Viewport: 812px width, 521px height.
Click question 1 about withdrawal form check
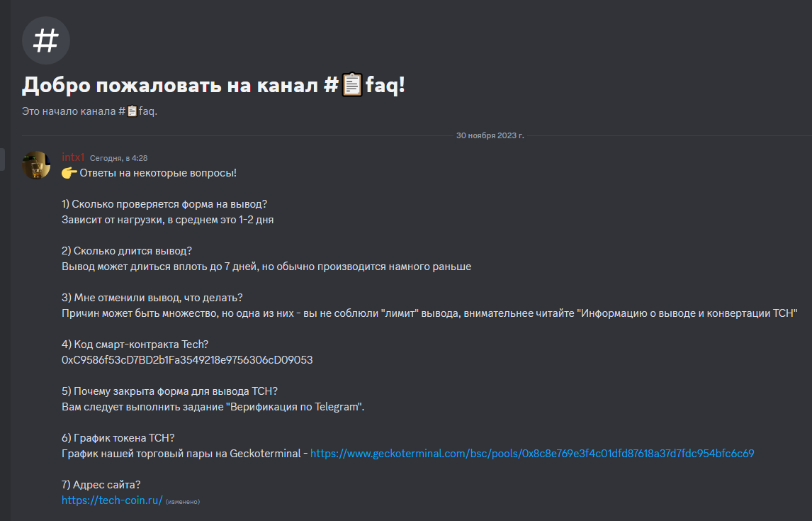164,204
